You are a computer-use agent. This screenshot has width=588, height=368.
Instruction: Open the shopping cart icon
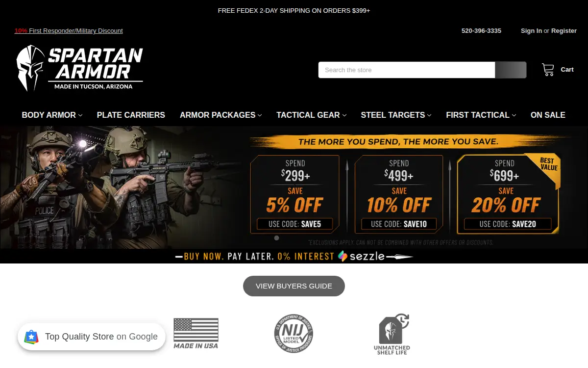click(548, 70)
